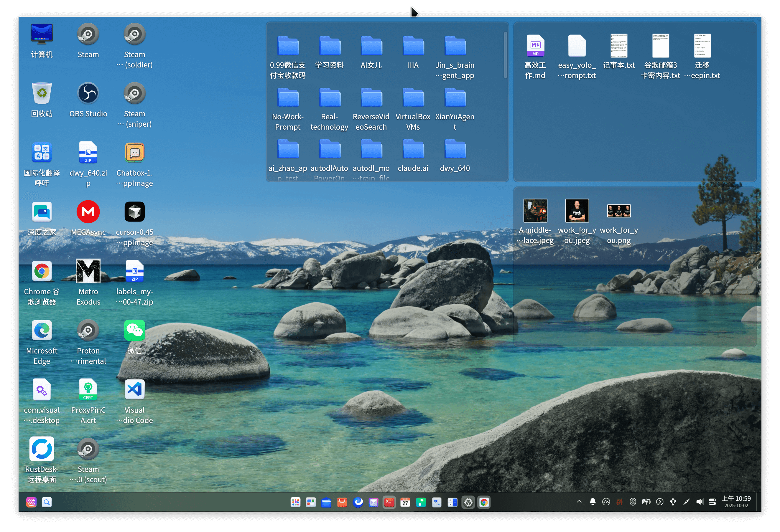Screen dimensions: 780x532
Task: Open the music player icon in dock
Action: pyautogui.click(x=421, y=503)
